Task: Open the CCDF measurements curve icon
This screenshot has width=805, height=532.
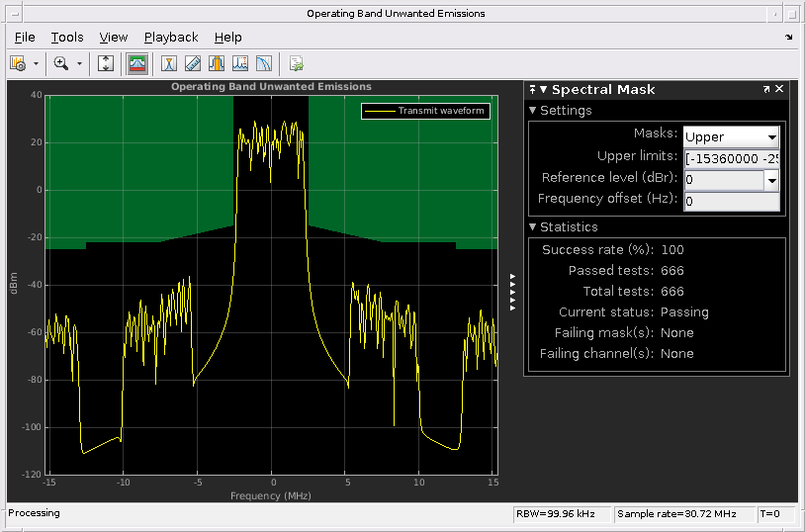Action: (264, 63)
